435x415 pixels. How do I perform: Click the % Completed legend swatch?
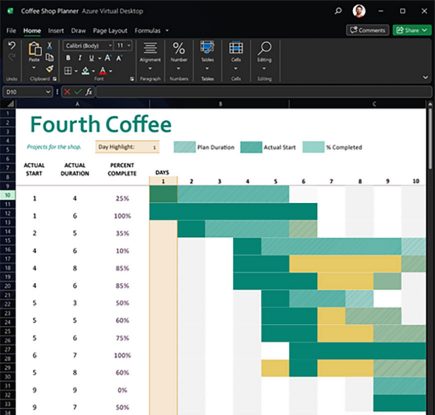tap(313, 147)
